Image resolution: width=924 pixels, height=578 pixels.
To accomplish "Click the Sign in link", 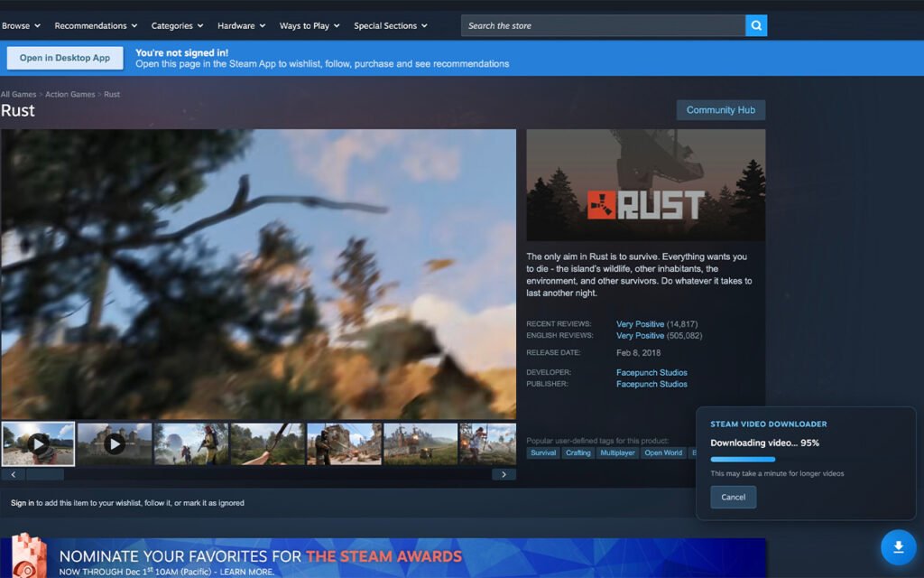I will 23,503.
